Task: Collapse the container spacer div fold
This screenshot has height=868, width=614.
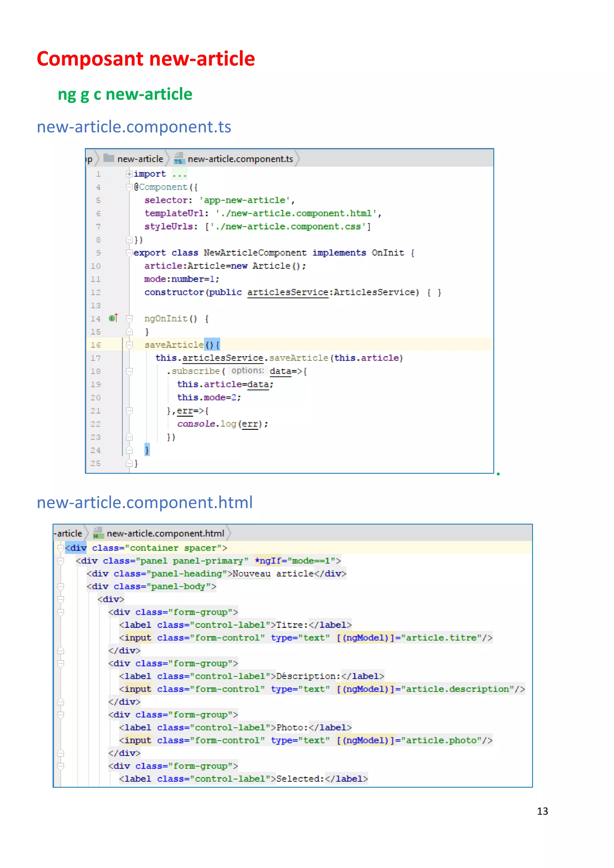Action: point(61,548)
